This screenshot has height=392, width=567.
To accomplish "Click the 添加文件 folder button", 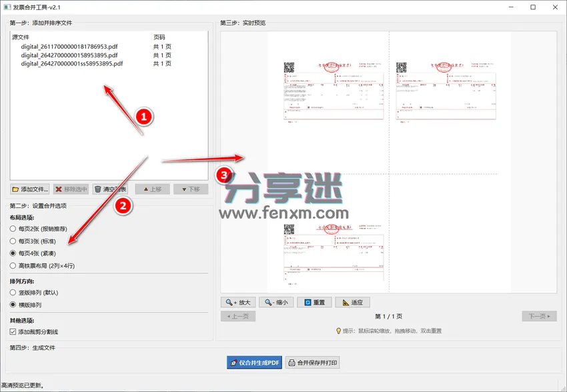I will (29, 189).
